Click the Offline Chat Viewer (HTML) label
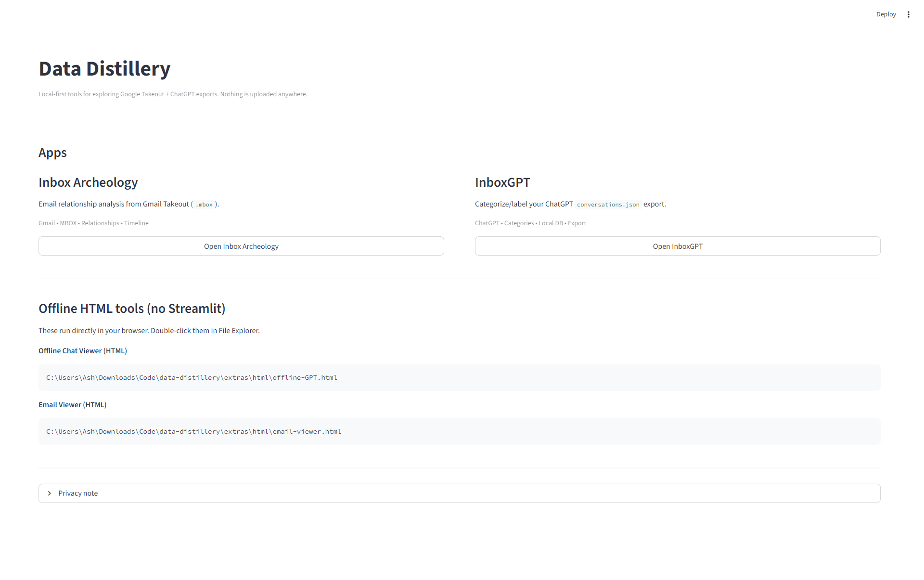This screenshot has height=580, width=924. pos(83,351)
